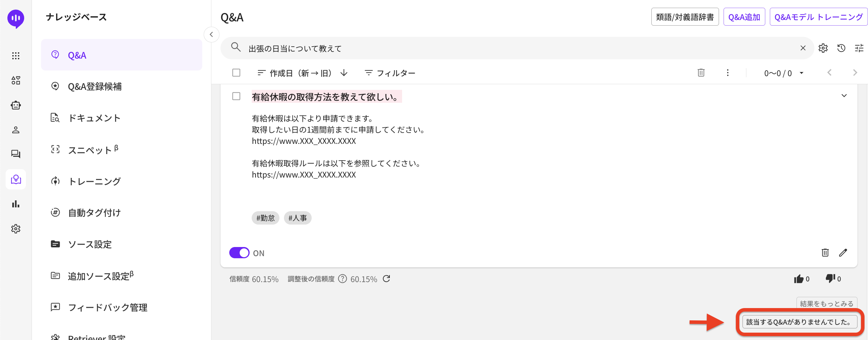Click the thumbs down feedback icon

coord(830,279)
